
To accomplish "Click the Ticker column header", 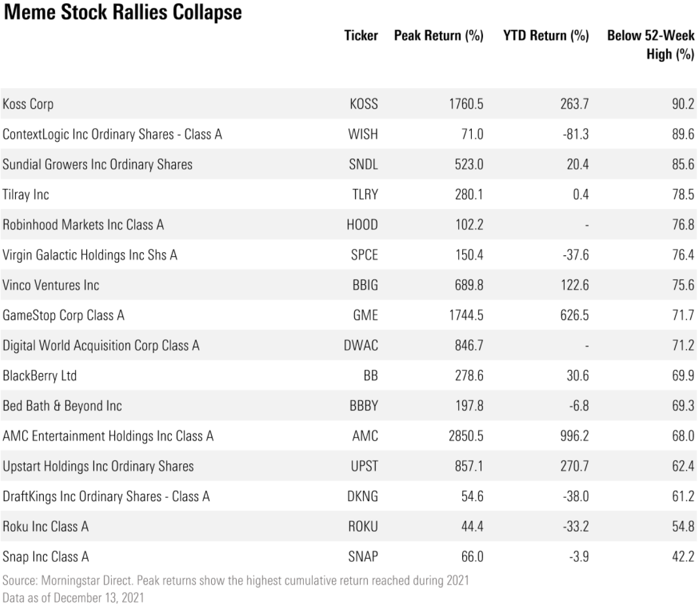I will [x=361, y=36].
